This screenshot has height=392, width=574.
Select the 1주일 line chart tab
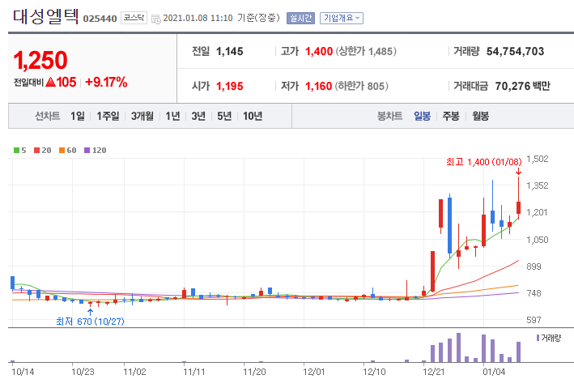pos(108,116)
